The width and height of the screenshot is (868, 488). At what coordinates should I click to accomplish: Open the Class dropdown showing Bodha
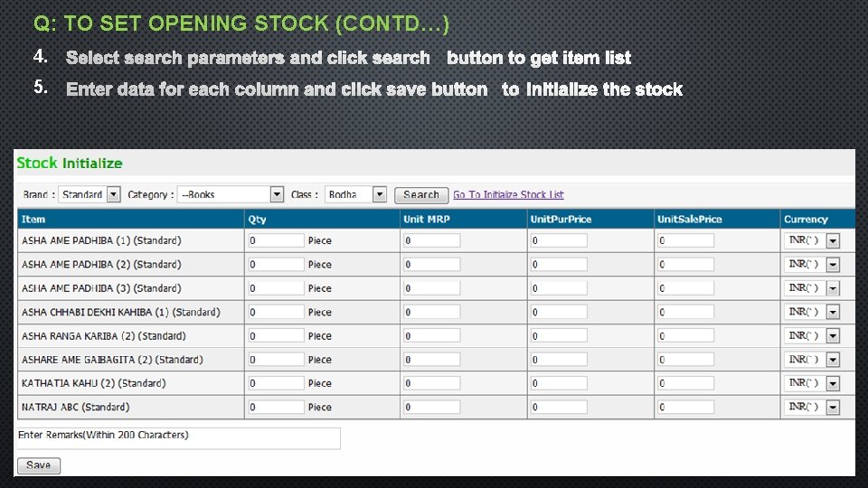coord(356,194)
